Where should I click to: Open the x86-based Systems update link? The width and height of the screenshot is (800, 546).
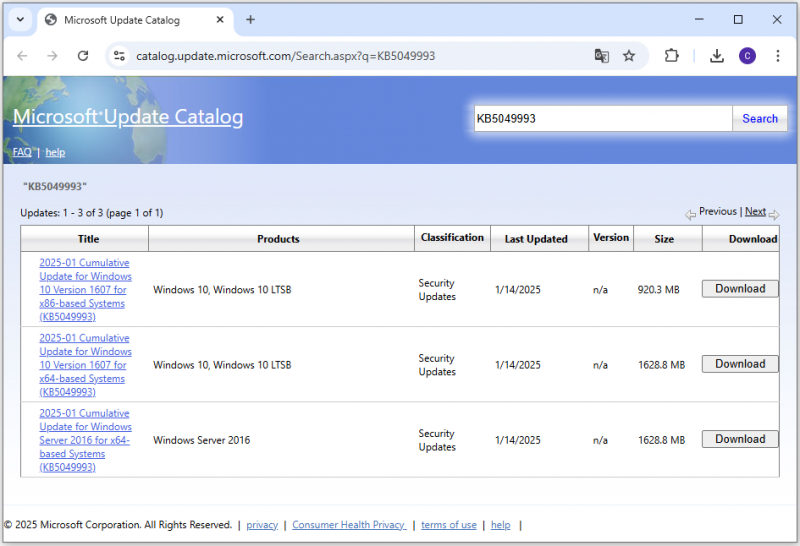point(85,289)
